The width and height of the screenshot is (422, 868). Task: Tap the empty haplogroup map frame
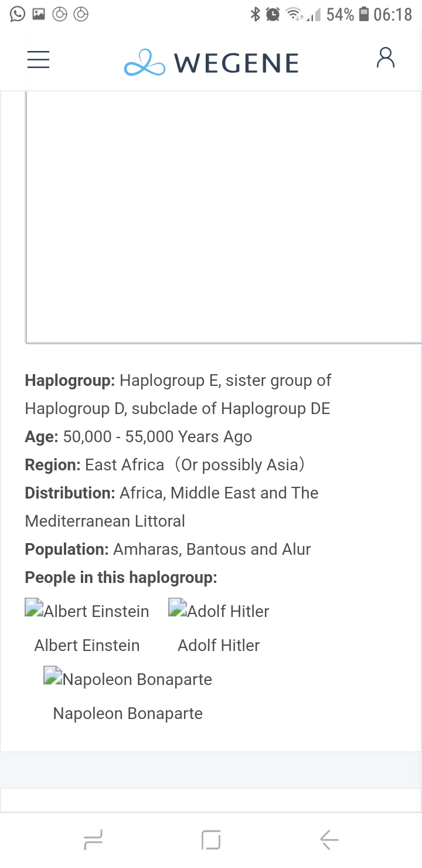click(x=223, y=217)
